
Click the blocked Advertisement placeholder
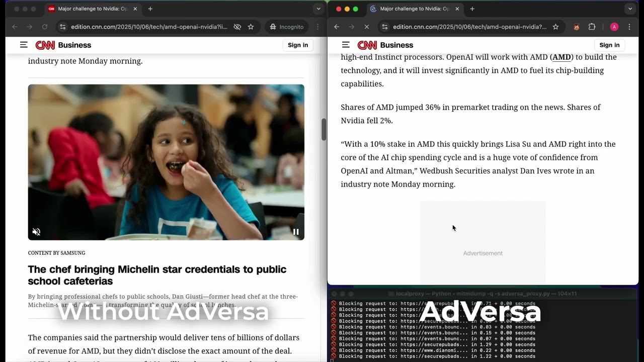tap(483, 242)
